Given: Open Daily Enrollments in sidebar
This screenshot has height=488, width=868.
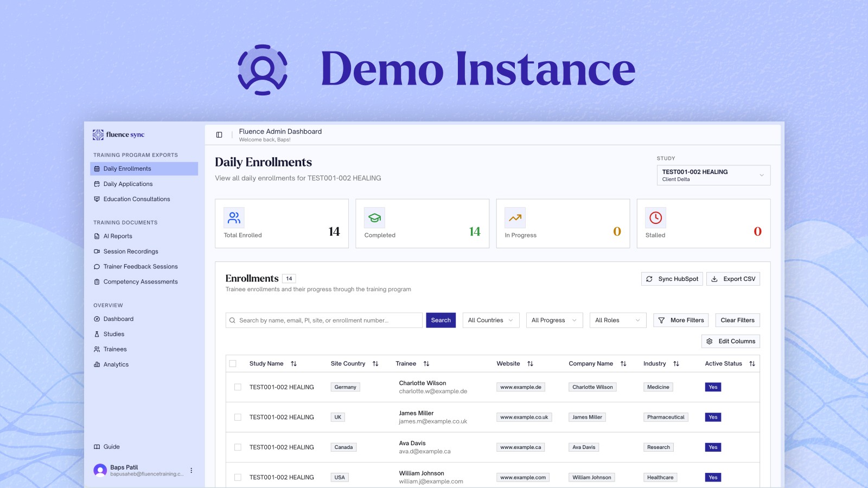Looking at the screenshot, I should click(144, 169).
